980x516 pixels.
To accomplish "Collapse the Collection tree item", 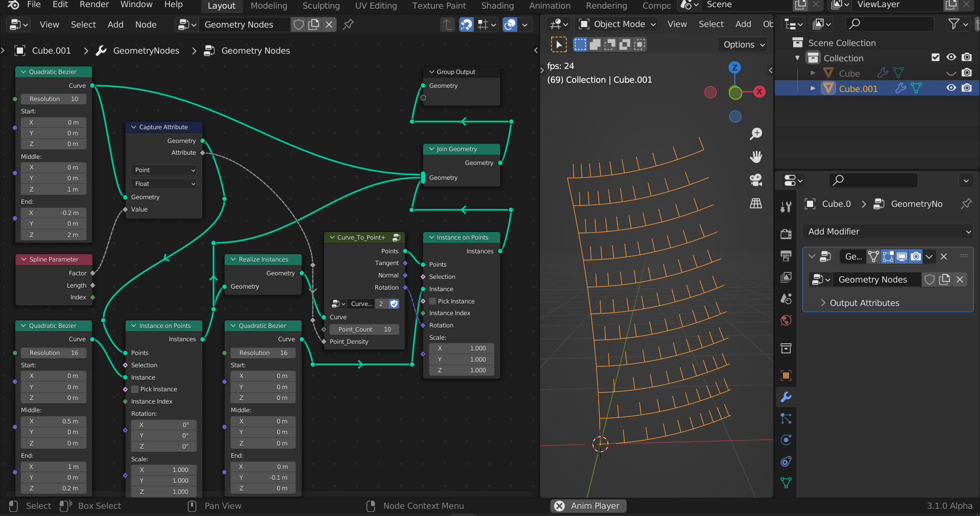I will (x=797, y=58).
